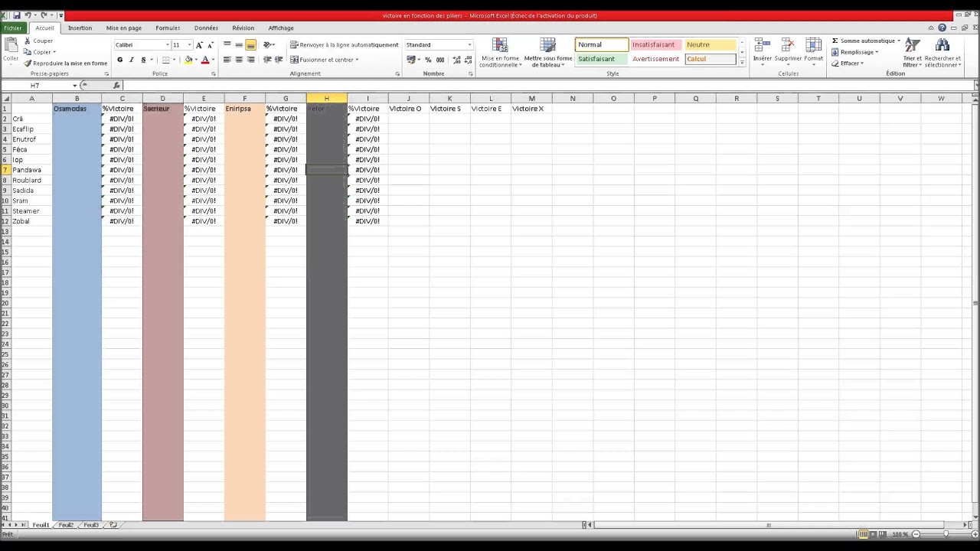Click Fusionner et centrer button

coord(324,60)
